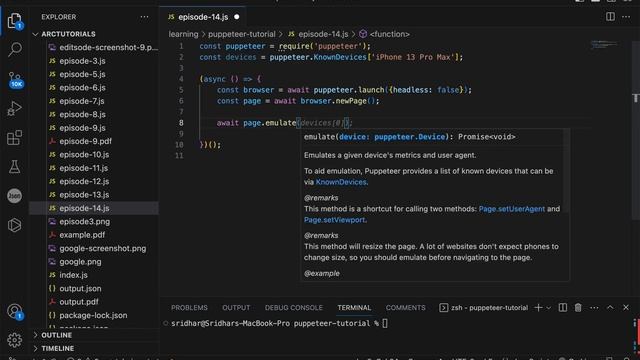The width and height of the screenshot is (640, 360).
Task: Click the zsh terminal shell icon
Action: click(443, 308)
